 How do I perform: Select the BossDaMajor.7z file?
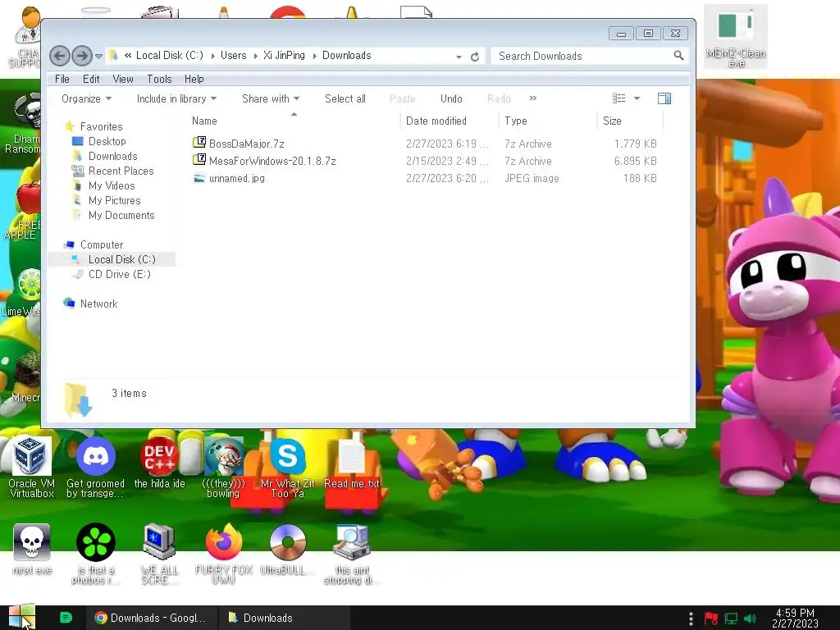coord(246,144)
